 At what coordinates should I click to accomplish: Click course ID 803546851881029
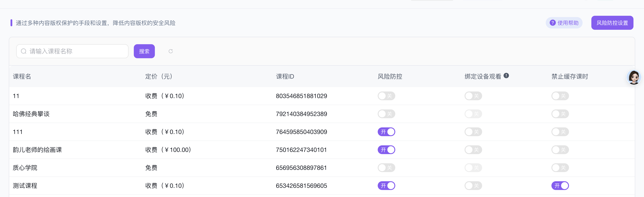[301, 96]
